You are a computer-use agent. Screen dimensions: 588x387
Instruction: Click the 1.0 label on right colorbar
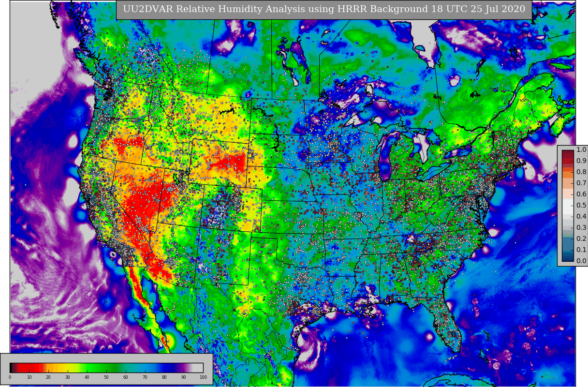click(x=581, y=150)
